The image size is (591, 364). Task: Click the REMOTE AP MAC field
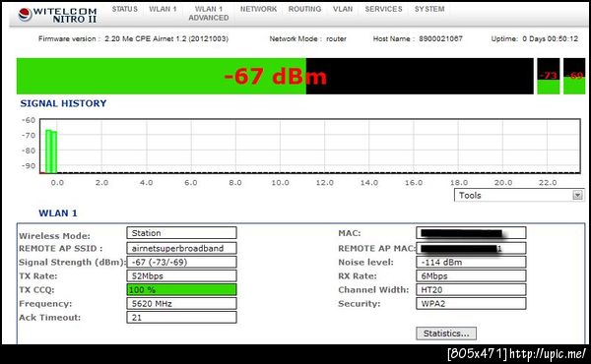[x=471, y=249]
